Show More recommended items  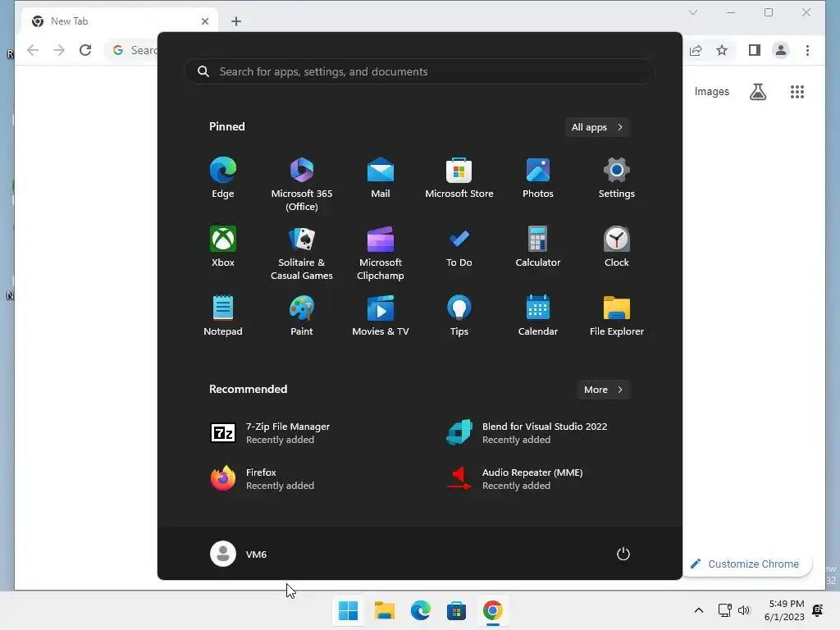(604, 390)
